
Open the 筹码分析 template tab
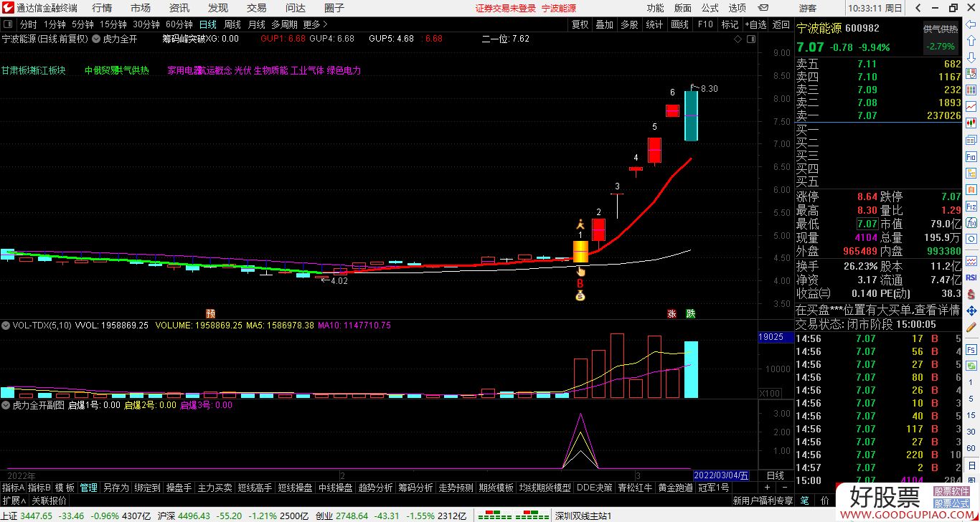pyautogui.click(x=415, y=488)
